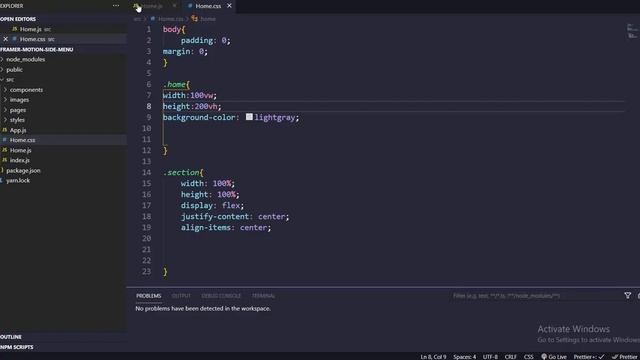Screen dimensions: 640x360
Task: Change language mode CSS in status bar
Action: [529, 357]
